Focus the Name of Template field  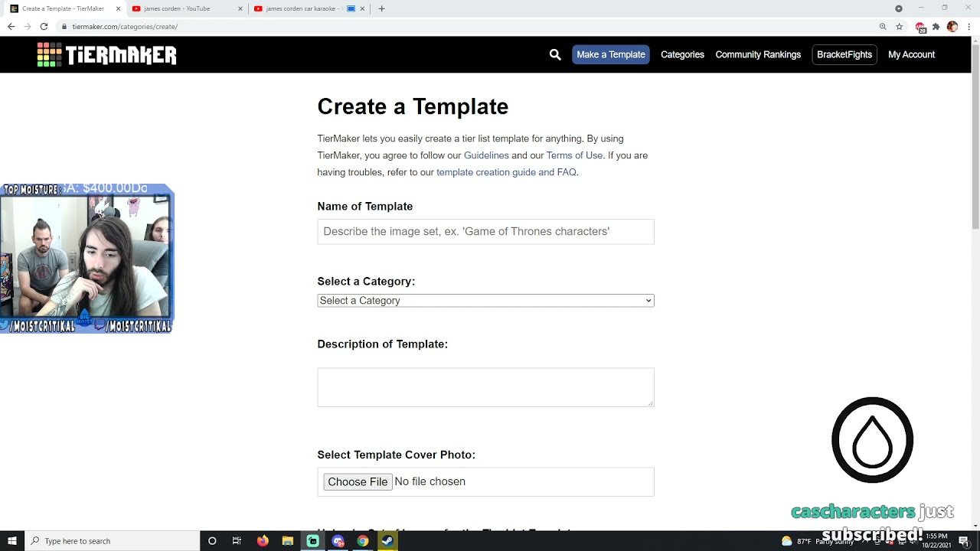(x=485, y=232)
